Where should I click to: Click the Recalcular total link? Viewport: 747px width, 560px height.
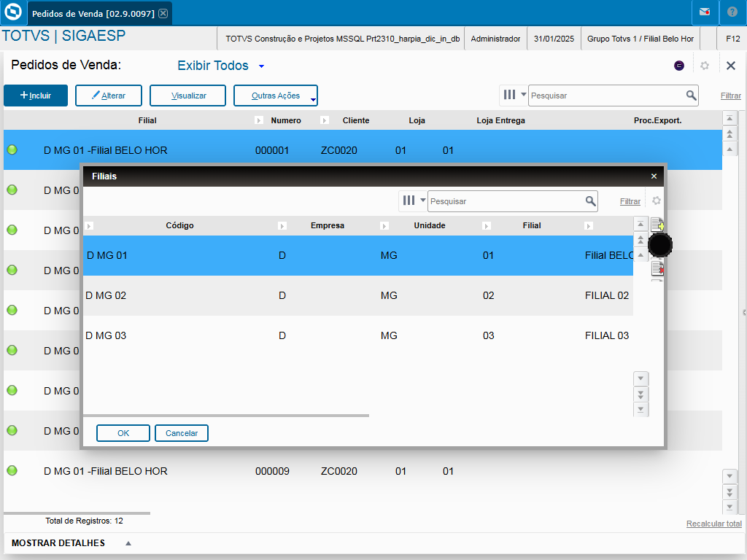click(713, 524)
